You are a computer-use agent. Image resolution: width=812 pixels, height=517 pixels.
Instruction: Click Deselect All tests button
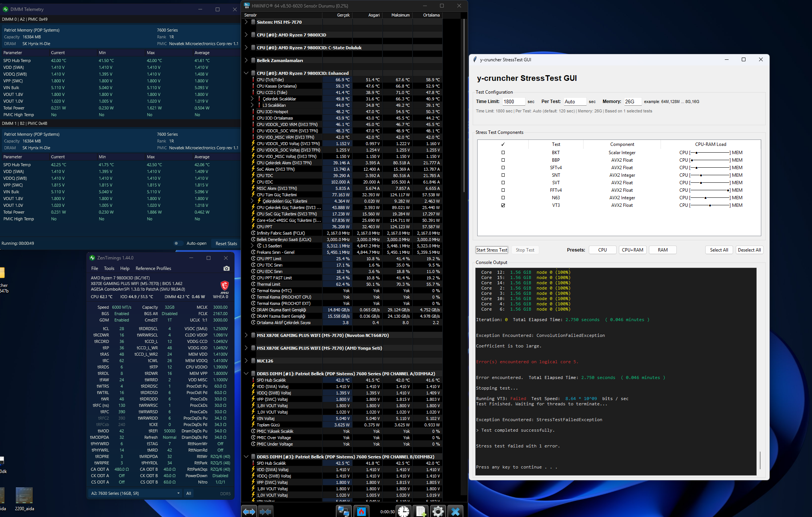click(749, 250)
